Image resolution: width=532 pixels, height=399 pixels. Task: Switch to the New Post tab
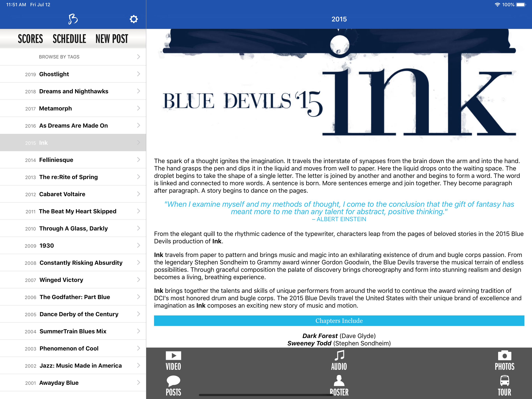click(x=112, y=39)
